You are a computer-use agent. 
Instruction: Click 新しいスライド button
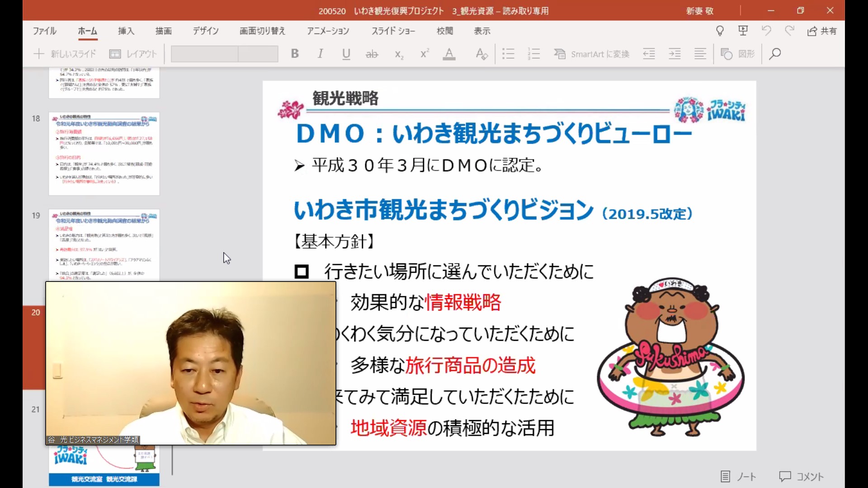click(65, 54)
